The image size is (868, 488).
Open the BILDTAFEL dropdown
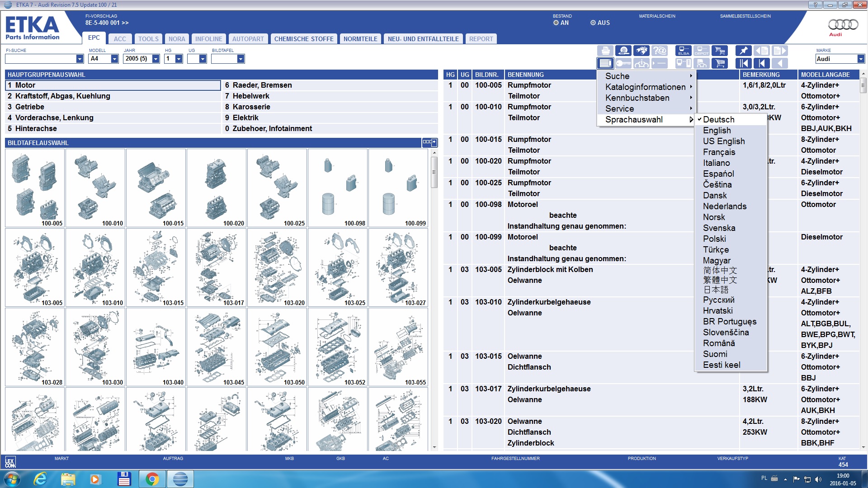point(241,59)
